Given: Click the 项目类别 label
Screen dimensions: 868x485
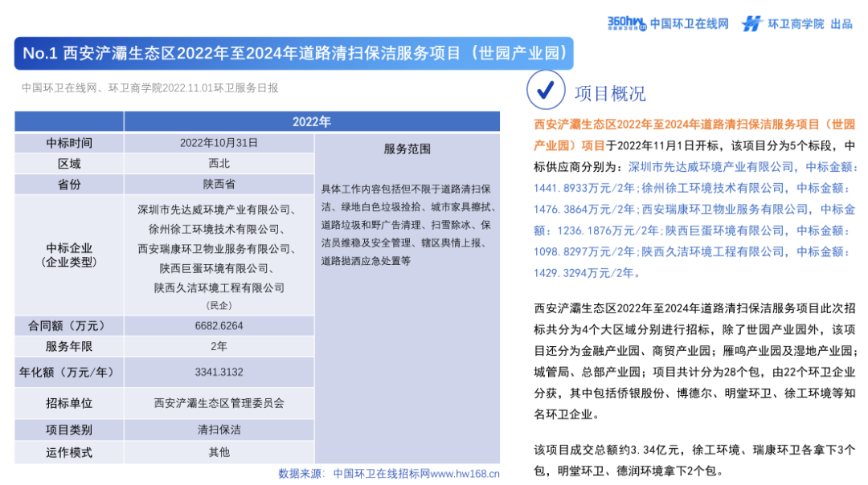Looking at the screenshot, I should (x=69, y=430).
